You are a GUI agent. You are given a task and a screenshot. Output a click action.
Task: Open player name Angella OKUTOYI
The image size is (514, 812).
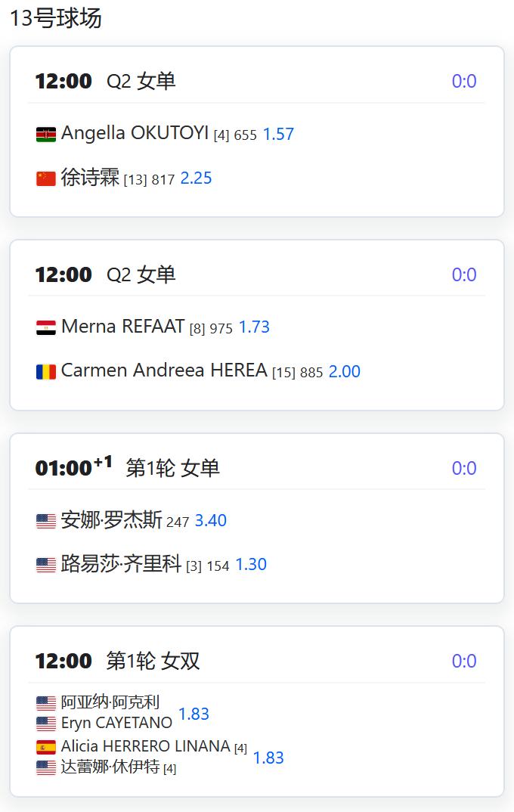pyautogui.click(x=135, y=133)
